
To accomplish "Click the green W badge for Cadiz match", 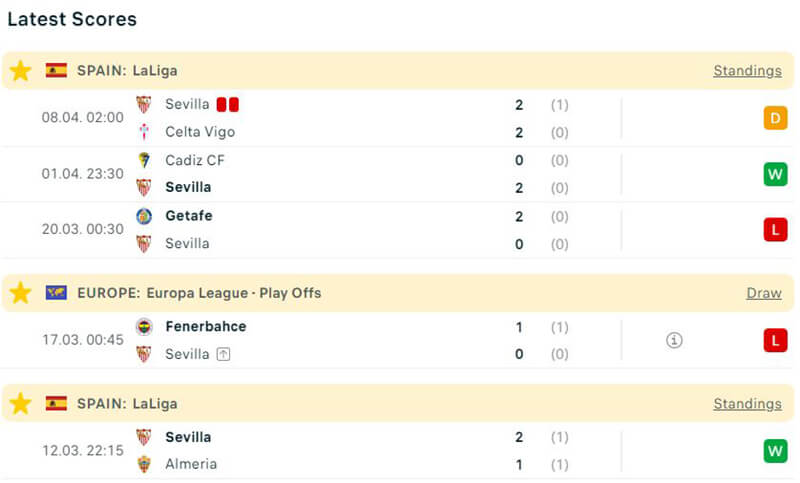I will (775, 174).
